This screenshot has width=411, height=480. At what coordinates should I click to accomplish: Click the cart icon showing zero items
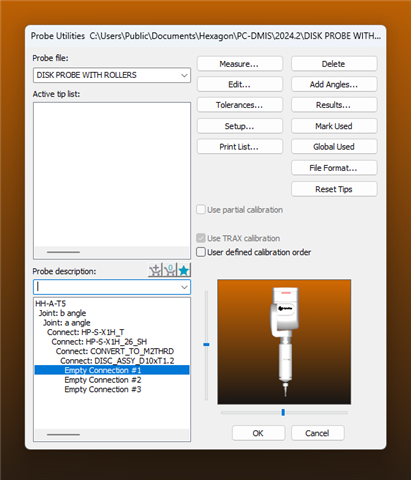pyautogui.click(x=170, y=270)
